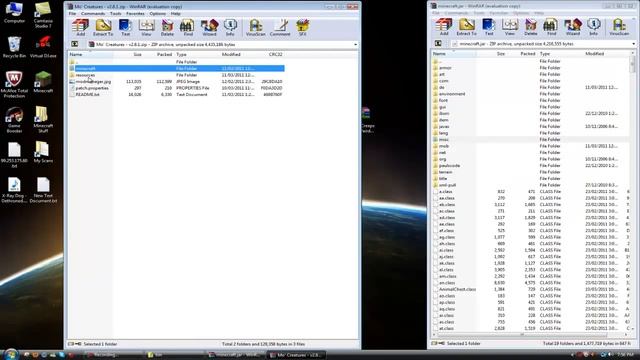Open Recycle Bin desktop icon
Screen dimensions: 640x360
tap(14, 47)
